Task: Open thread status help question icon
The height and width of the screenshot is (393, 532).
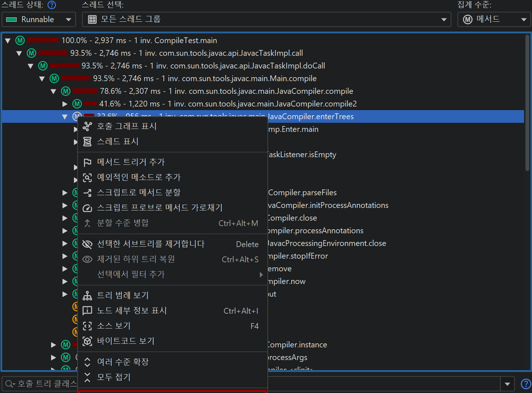Action: click(x=52, y=5)
